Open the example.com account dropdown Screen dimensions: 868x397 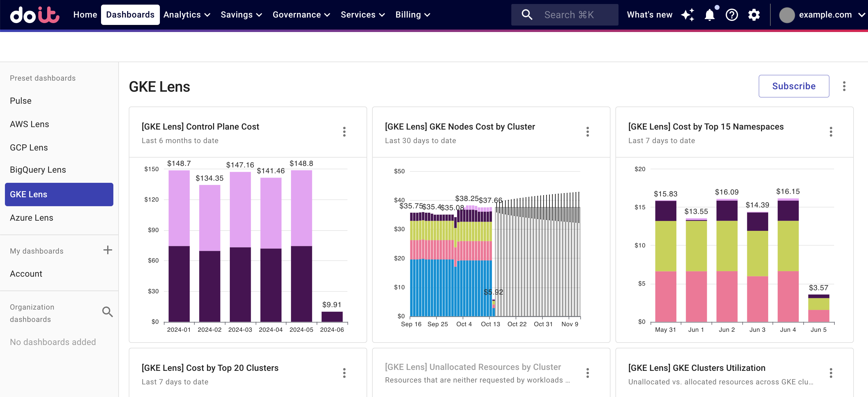[x=822, y=15]
